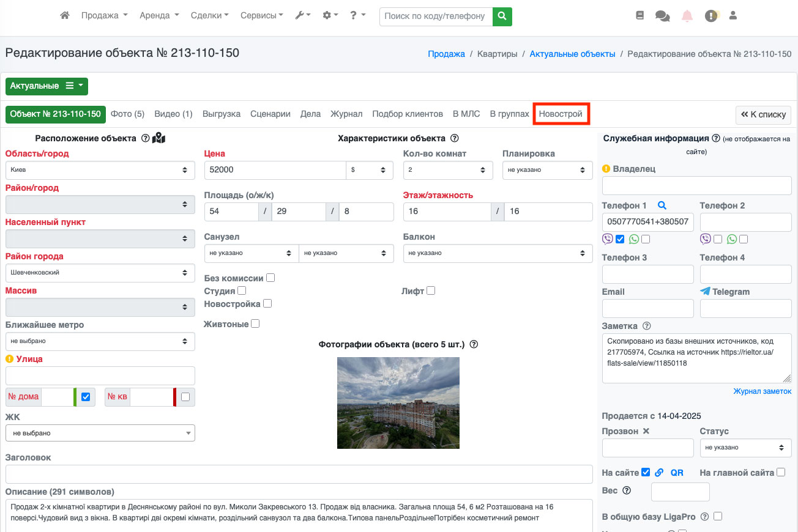Click the К списку button
Viewport: 798px width, 532px height.
click(x=763, y=115)
